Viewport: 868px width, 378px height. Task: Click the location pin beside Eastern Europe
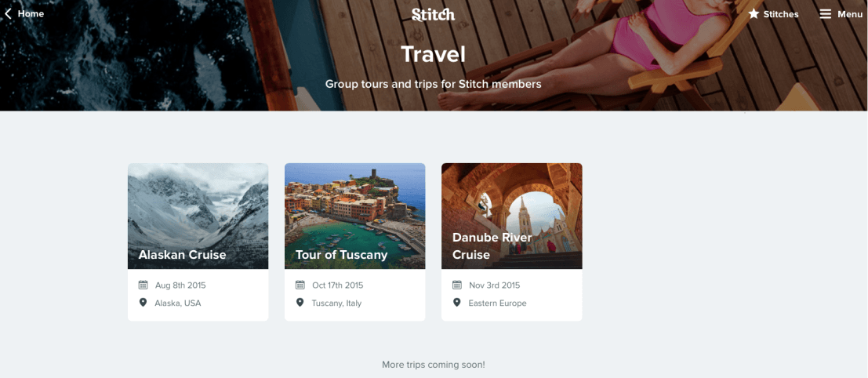coord(456,303)
